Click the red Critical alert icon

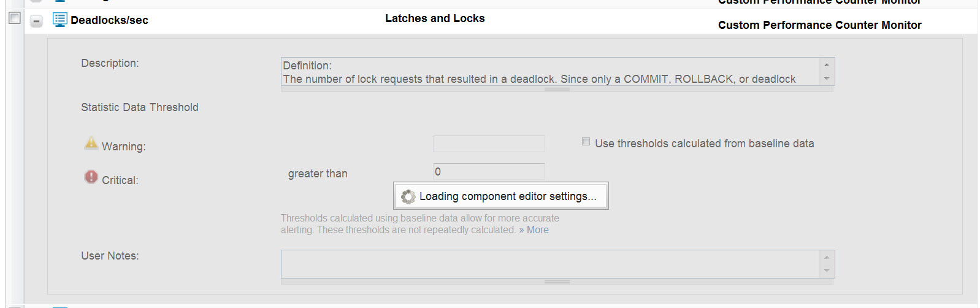tap(91, 177)
